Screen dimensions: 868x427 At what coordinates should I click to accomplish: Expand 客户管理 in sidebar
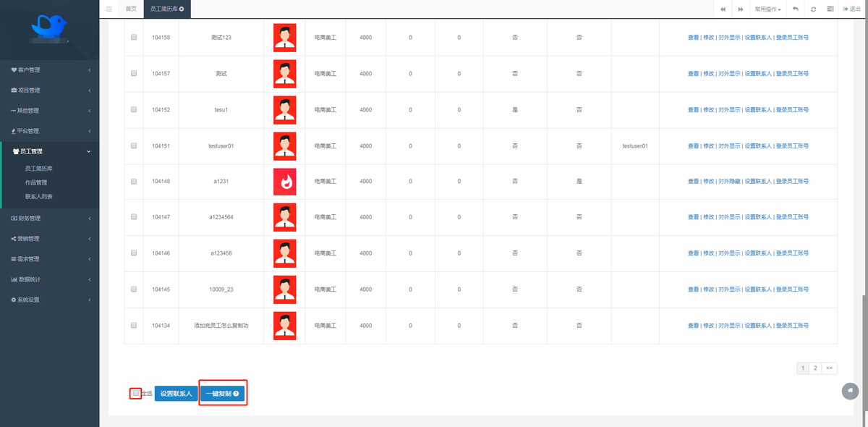point(49,70)
